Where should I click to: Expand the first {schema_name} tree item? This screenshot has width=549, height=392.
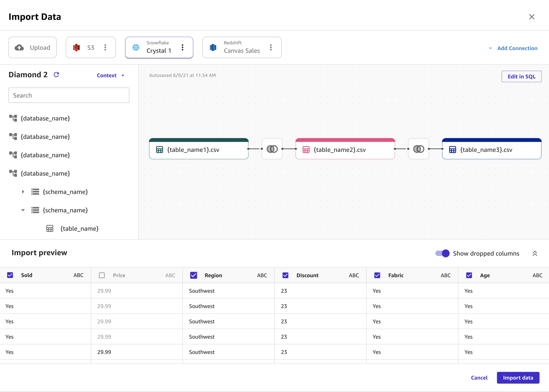(x=22, y=191)
